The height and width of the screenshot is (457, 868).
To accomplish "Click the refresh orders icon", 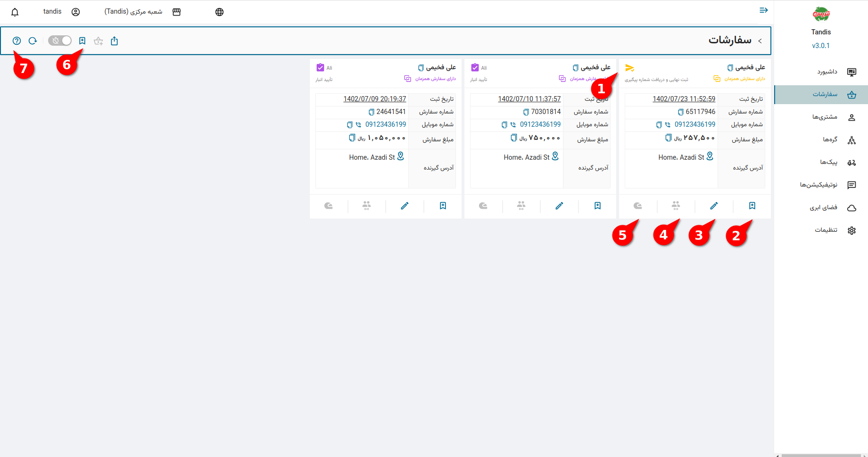I will pos(33,41).
